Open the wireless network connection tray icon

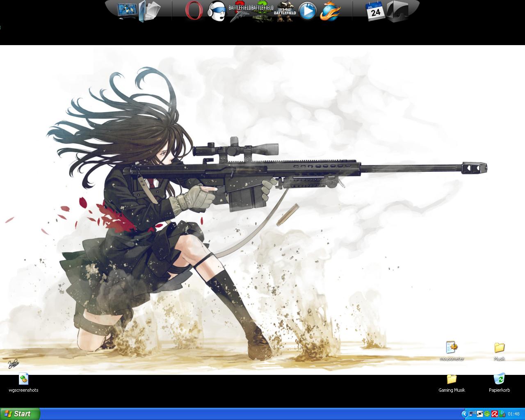(472, 414)
